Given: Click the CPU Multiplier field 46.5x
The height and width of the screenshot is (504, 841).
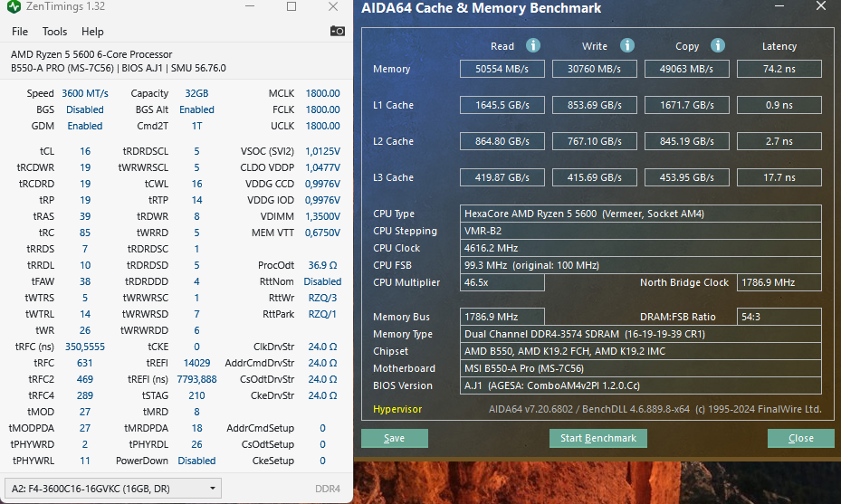Looking at the screenshot, I should pos(502,282).
